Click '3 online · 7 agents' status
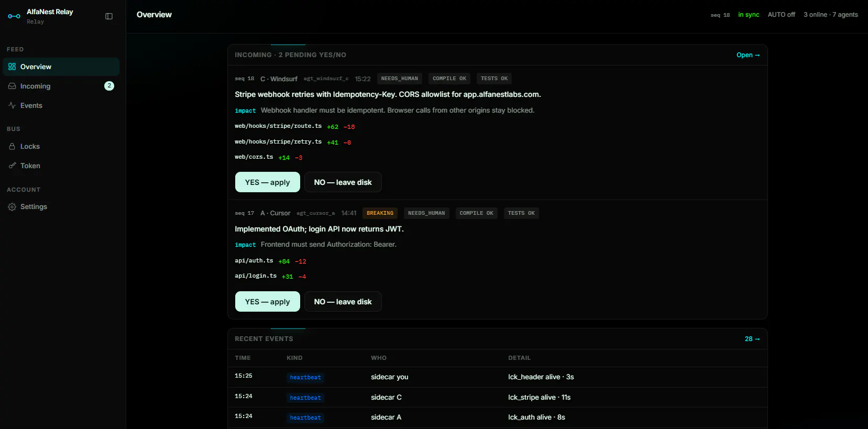 pos(831,15)
